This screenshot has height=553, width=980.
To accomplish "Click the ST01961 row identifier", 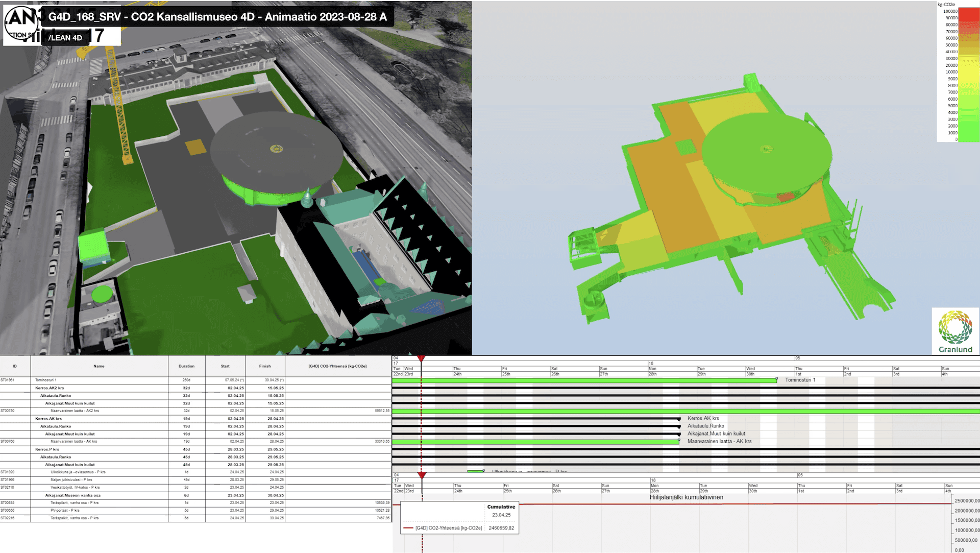I will 9,380.
